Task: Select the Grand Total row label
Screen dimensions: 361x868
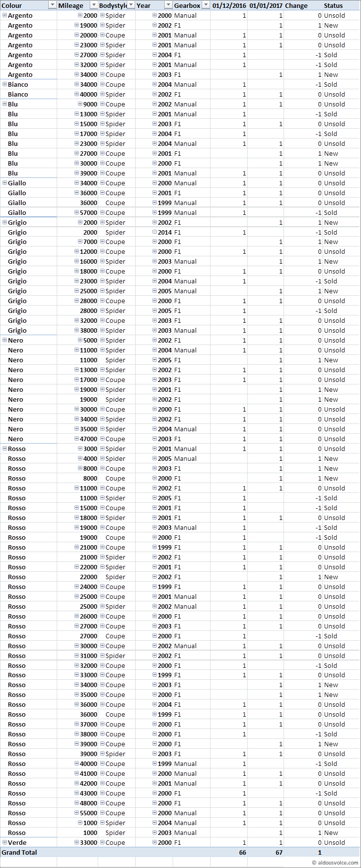Action: [x=20, y=852]
